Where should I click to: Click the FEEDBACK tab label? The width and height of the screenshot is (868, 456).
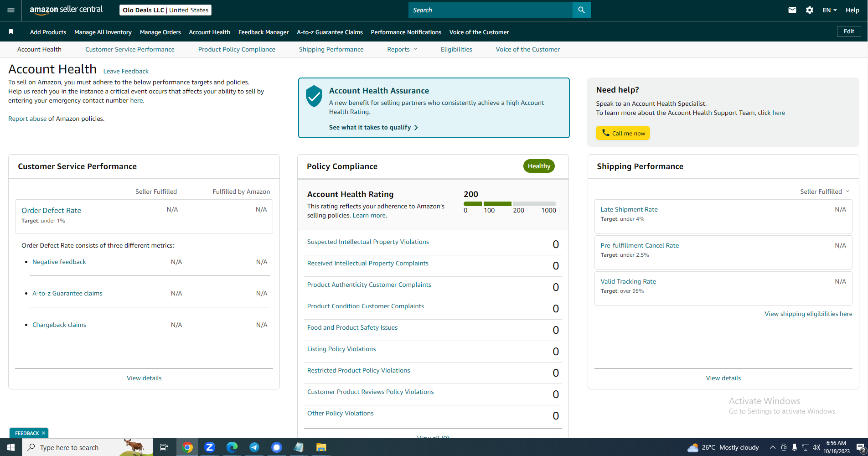27,433
